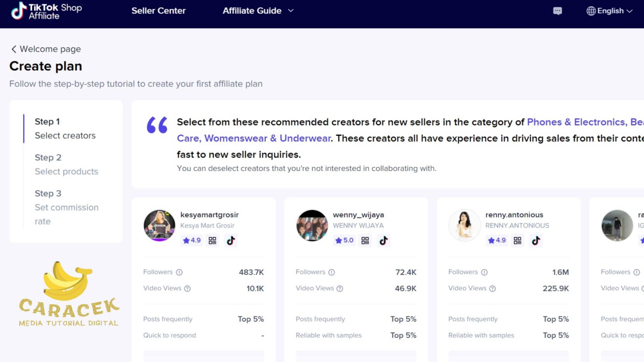This screenshot has width=644, height=362.
Task: Select Step 2 Select products
Action: pyautogui.click(x=66, y=164)
